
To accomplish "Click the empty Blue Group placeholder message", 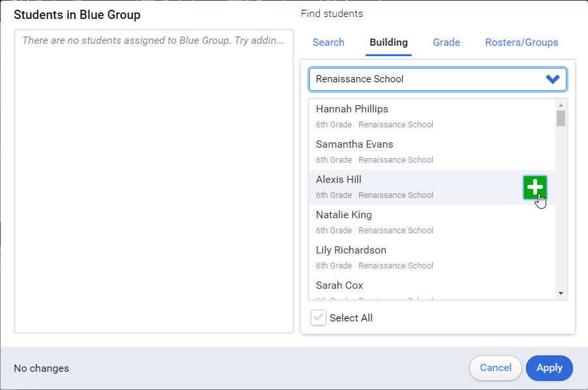I will pos(153,40).
